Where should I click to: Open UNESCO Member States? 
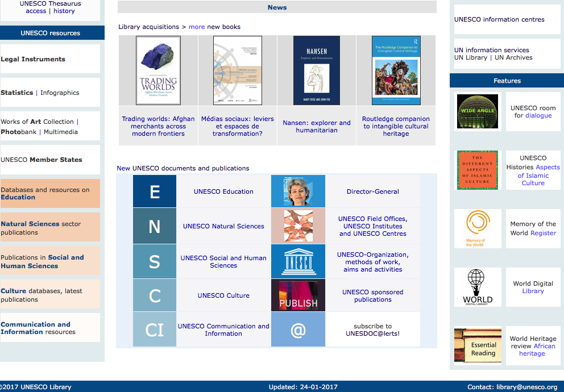[x=42, y=160]
